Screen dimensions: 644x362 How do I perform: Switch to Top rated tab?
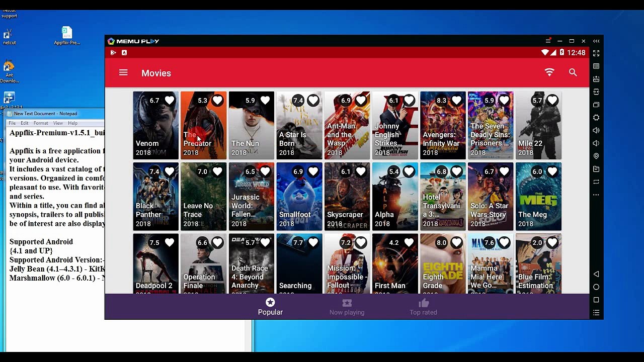click(423, 307)
